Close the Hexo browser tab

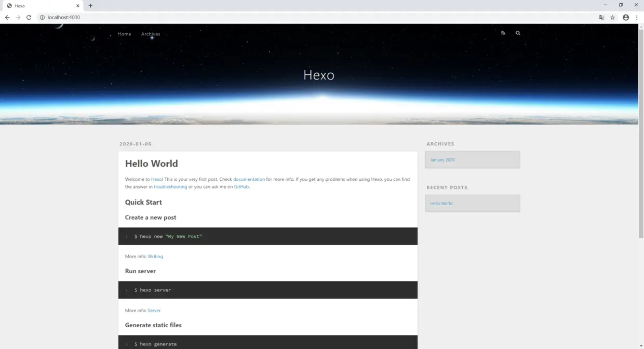click(78, 6)
